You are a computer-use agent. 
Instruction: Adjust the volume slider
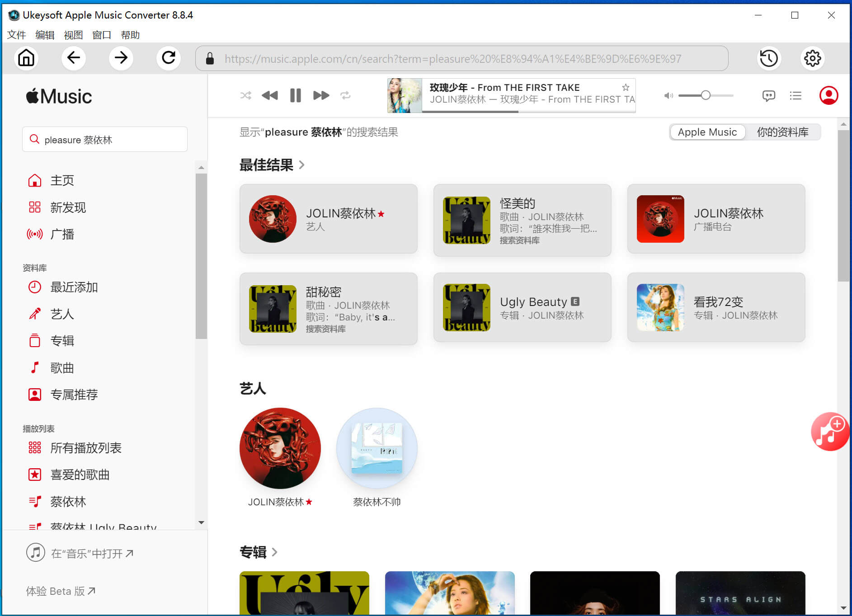(x=706, y=95)
